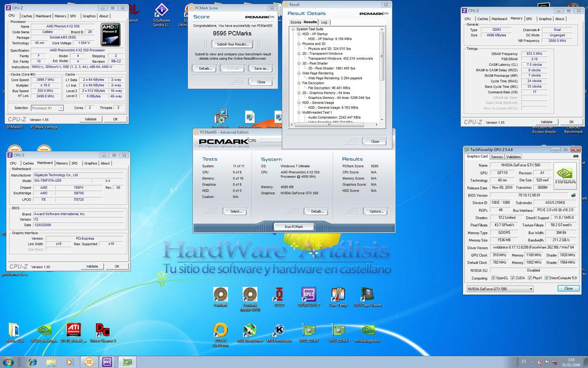Image resolution: width=588 pixels, height=368 pixels.
Task: Click Submit Your Results button
Action: (233, 44)
